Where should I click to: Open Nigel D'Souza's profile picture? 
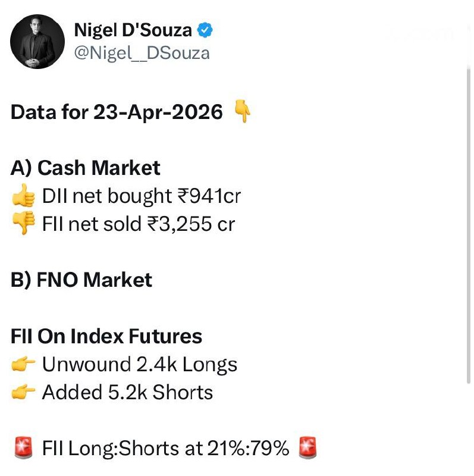pyautogui.click(x=37, y=42)
